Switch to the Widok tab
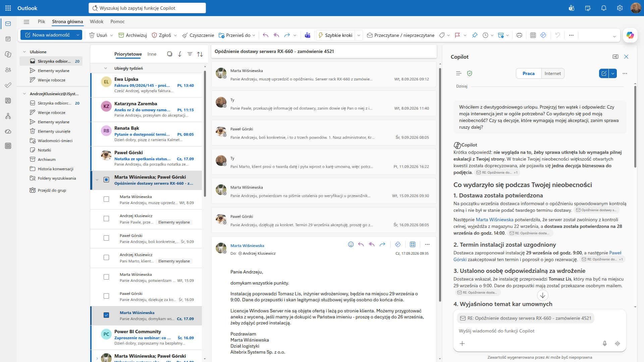644x362 pixels. tap(97, 21)
